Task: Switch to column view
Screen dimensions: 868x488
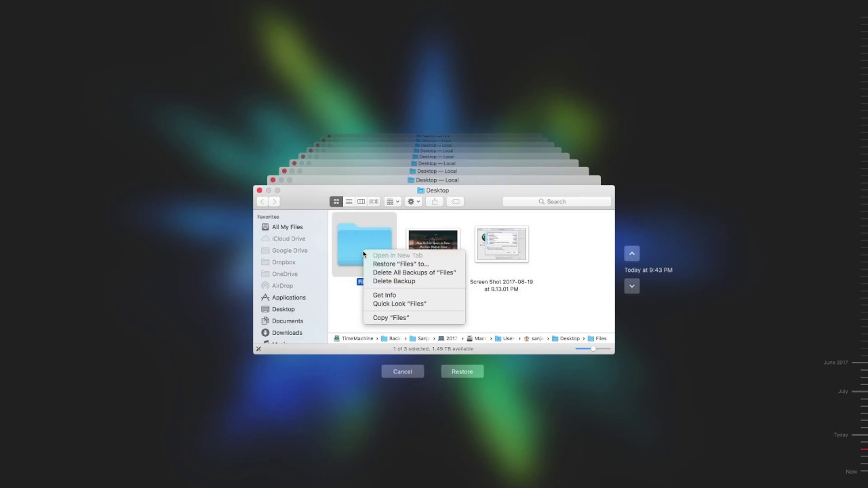Action: tap(361, 201)
